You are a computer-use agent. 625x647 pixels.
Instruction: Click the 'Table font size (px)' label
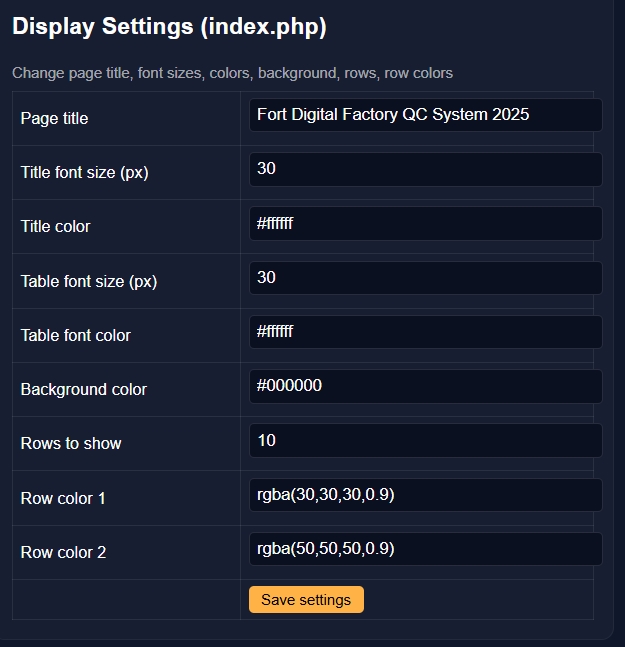click(88, 282)
